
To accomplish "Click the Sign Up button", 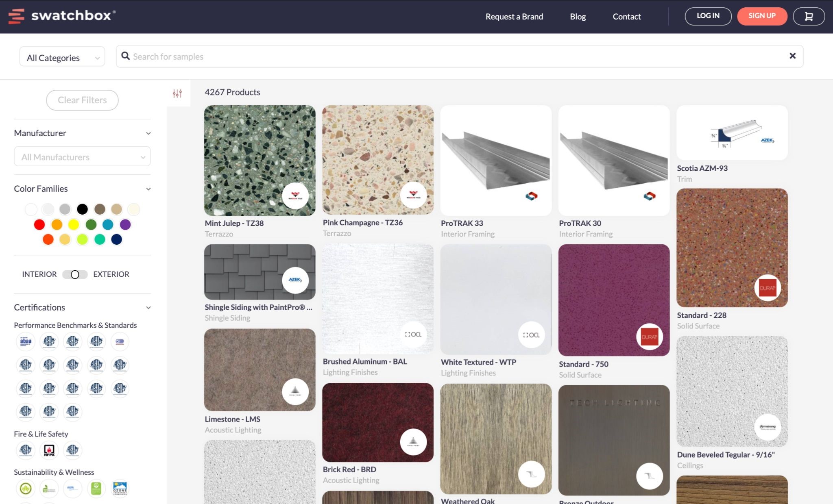I will (x=762, y=16).
